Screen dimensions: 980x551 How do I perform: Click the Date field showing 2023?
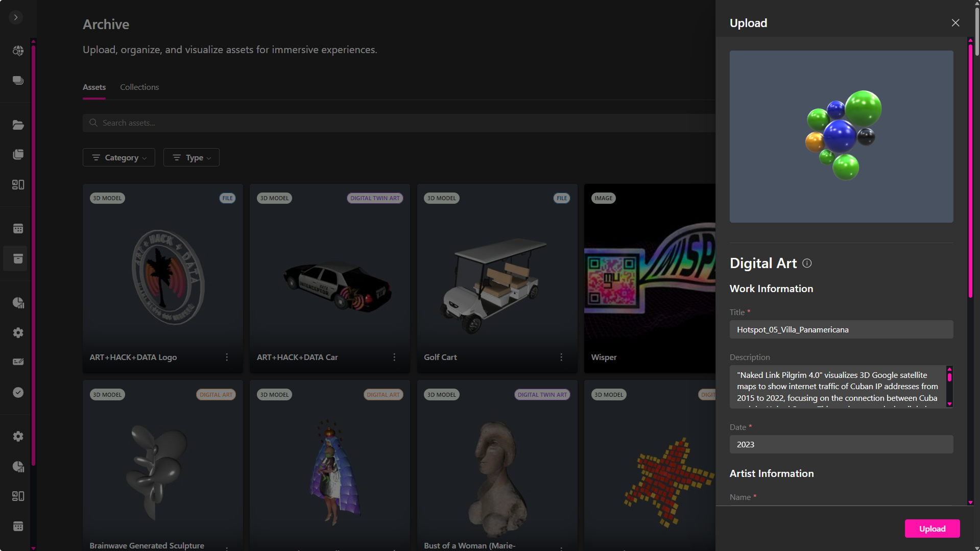pyautogui.click(x=841, y=444)
